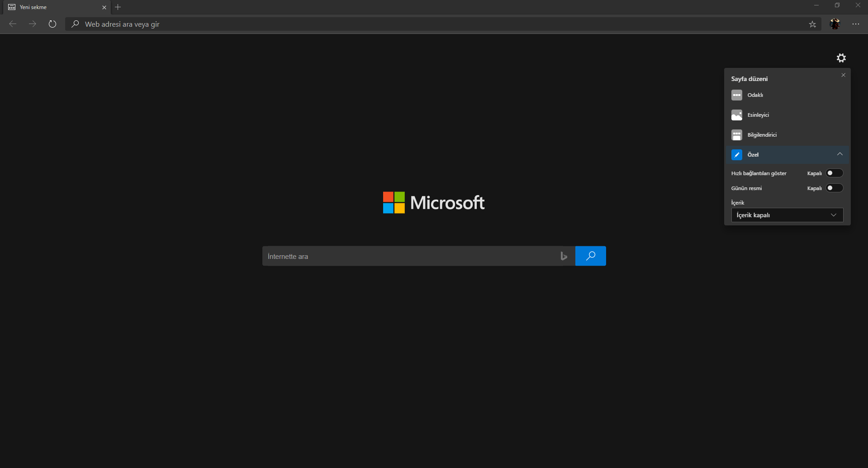
Task: Select the Özel layout option
Action: coord(787,155)
